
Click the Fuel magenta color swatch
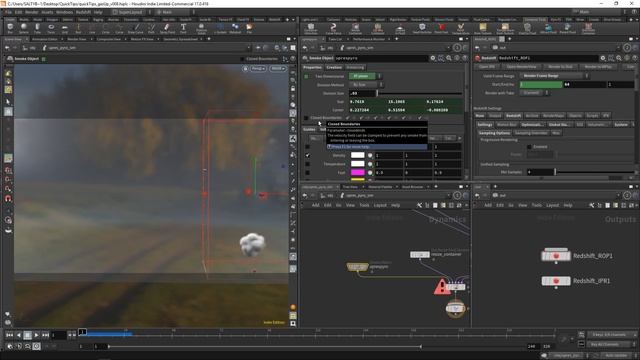(358, 173)
